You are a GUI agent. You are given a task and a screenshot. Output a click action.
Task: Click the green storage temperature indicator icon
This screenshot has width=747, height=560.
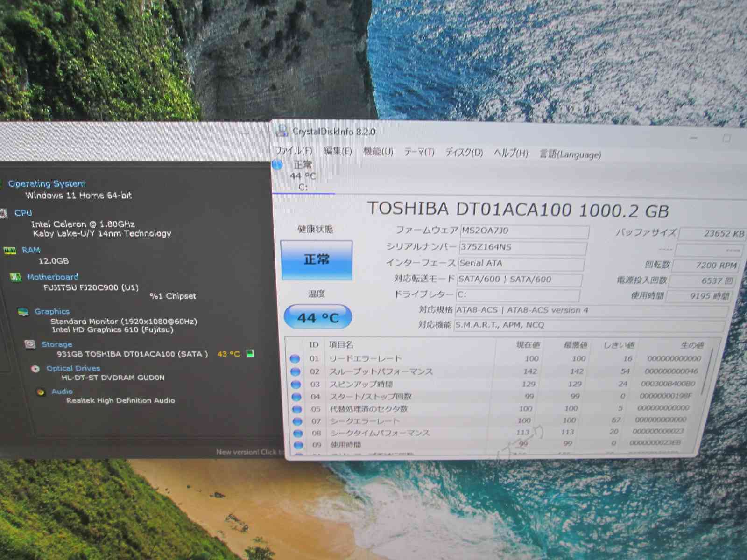point(250,354)
